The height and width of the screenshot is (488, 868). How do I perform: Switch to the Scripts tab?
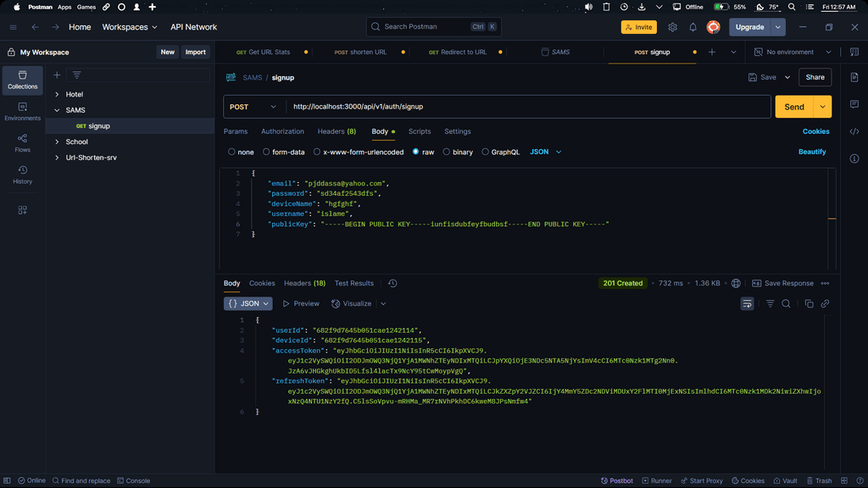[419, 131]
